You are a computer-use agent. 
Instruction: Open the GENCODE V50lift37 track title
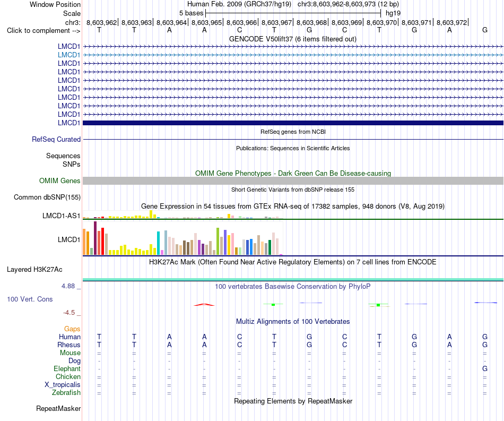pyautogui.click(x=292, y=39)
